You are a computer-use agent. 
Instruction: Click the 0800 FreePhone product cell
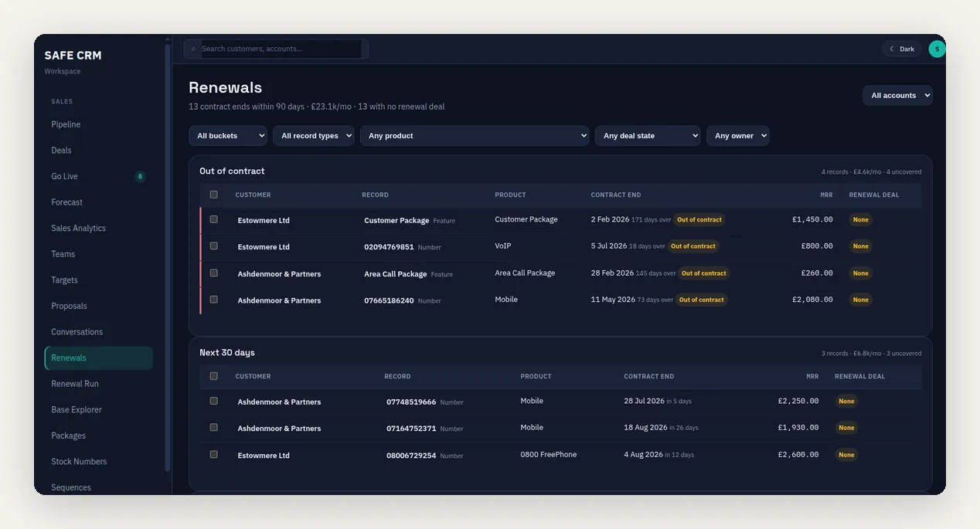click(x=549, y=454)
